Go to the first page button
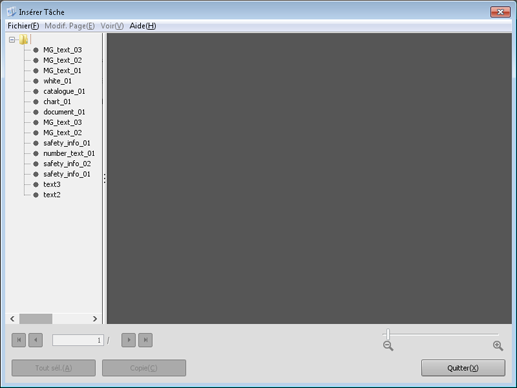Screen dimensions: 517x388 coord(19,340)
